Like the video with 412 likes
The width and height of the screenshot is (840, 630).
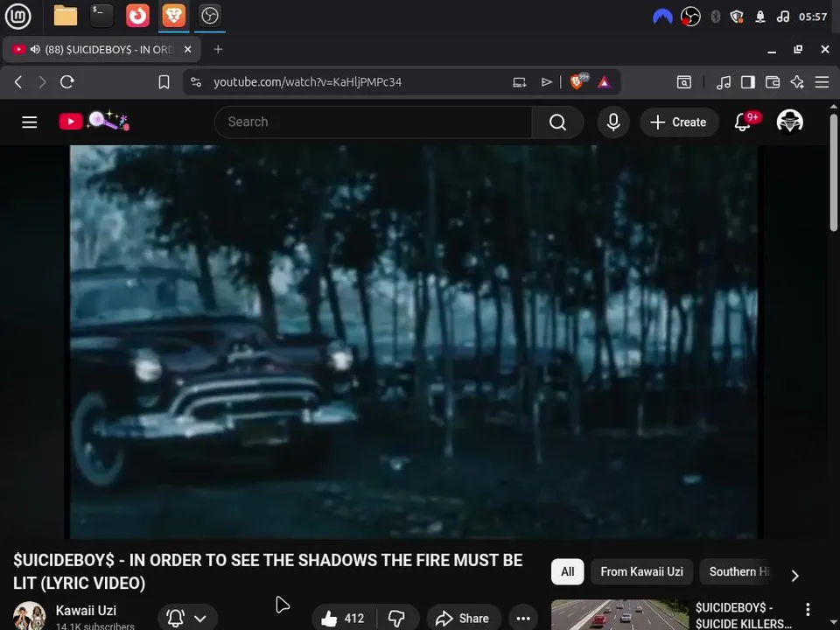(343, 619)
